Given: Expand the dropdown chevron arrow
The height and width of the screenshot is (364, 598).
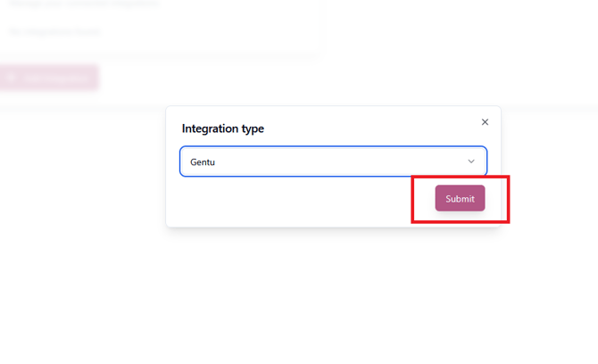Looking at the screenshot, I should [471, 161].
